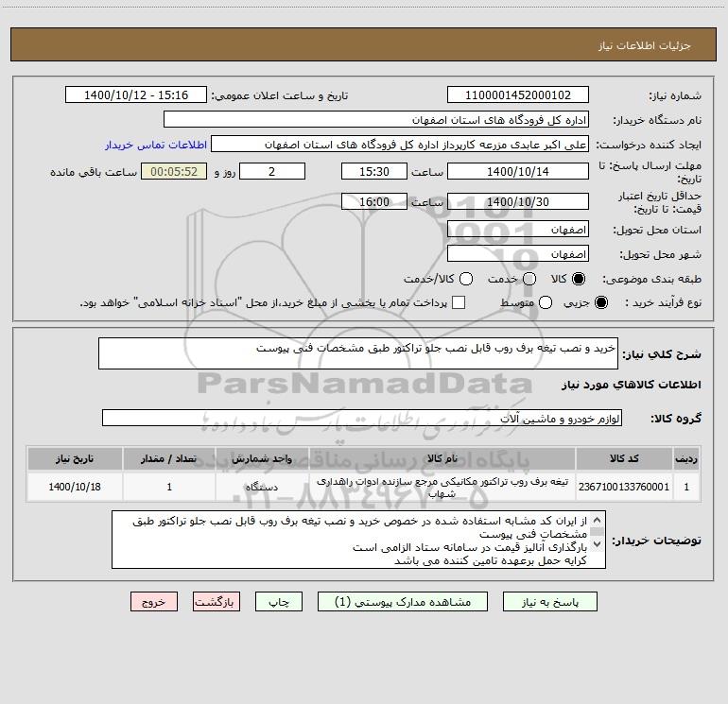Click the چاپ print button
Viewport: 728px width, 704px height.
(279, 601)
